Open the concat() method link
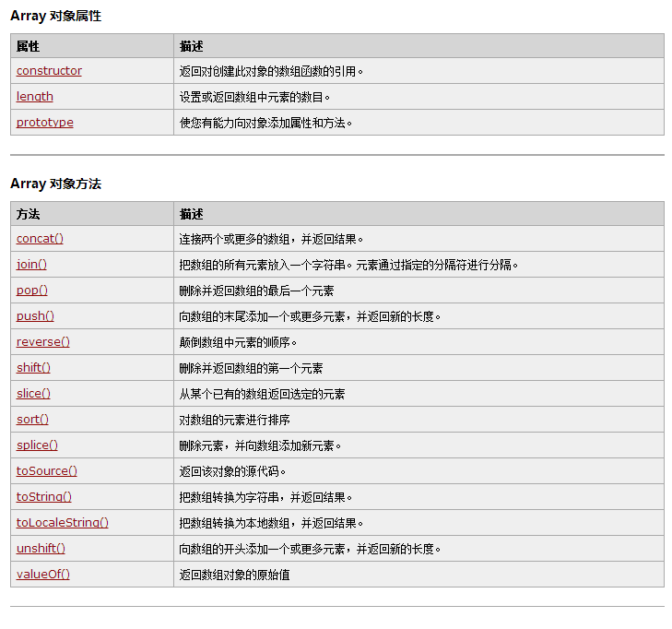672x629 pixels. (40, 239)
